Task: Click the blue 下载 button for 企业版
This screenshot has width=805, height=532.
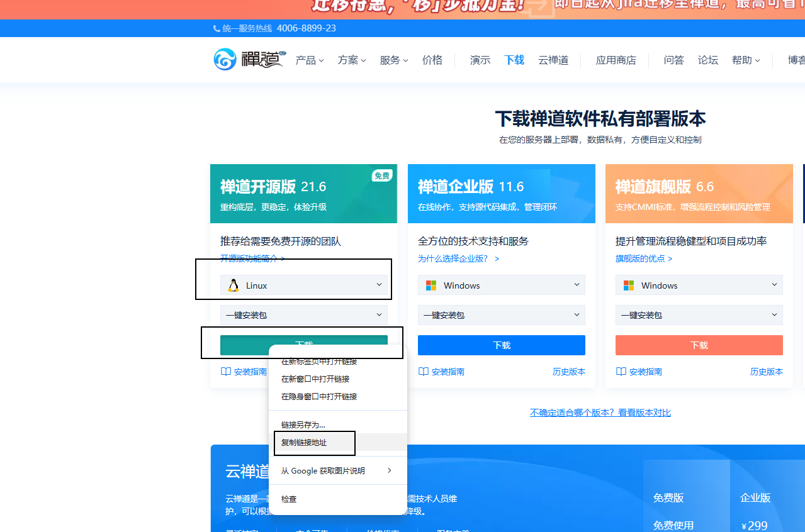Action: coord(502,345)
